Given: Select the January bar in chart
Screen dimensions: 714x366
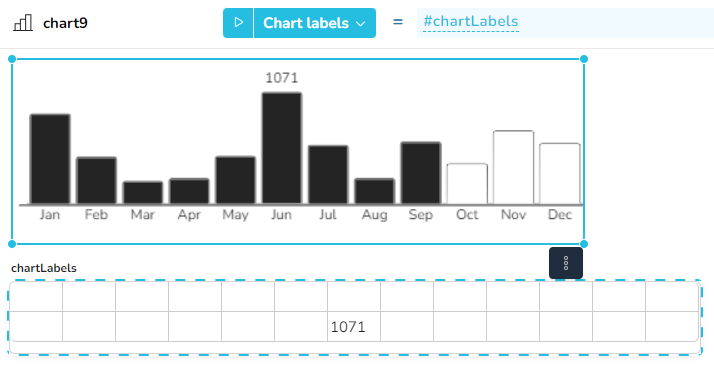Looking at the screenshot, I should click(x=50, y=159).
